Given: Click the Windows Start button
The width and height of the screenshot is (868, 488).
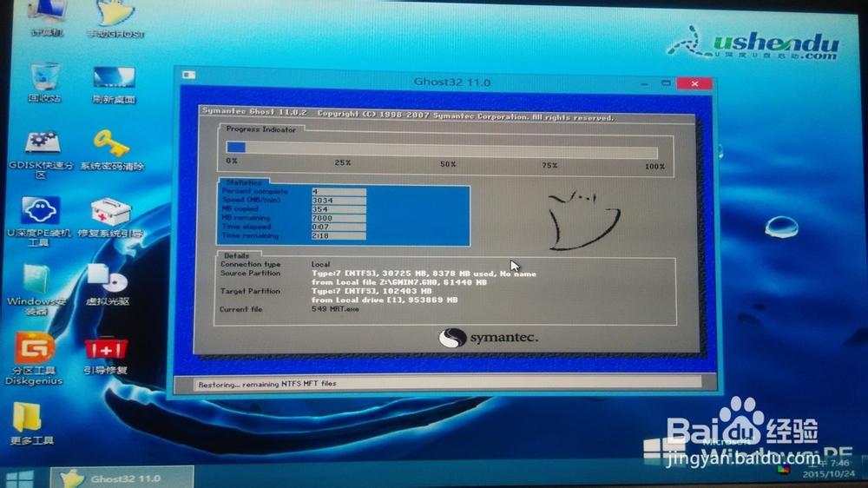Looking at the screenshot, I should (x=20, y=478).
